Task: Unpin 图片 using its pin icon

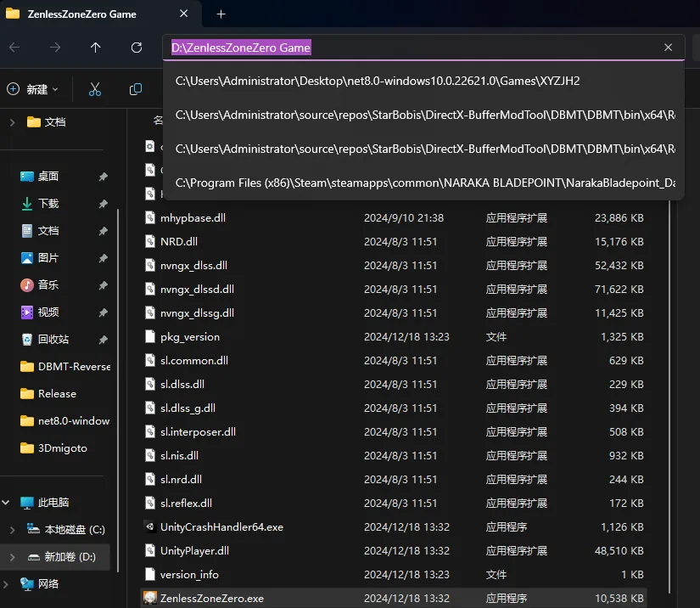Action: [x=104, y=258]
